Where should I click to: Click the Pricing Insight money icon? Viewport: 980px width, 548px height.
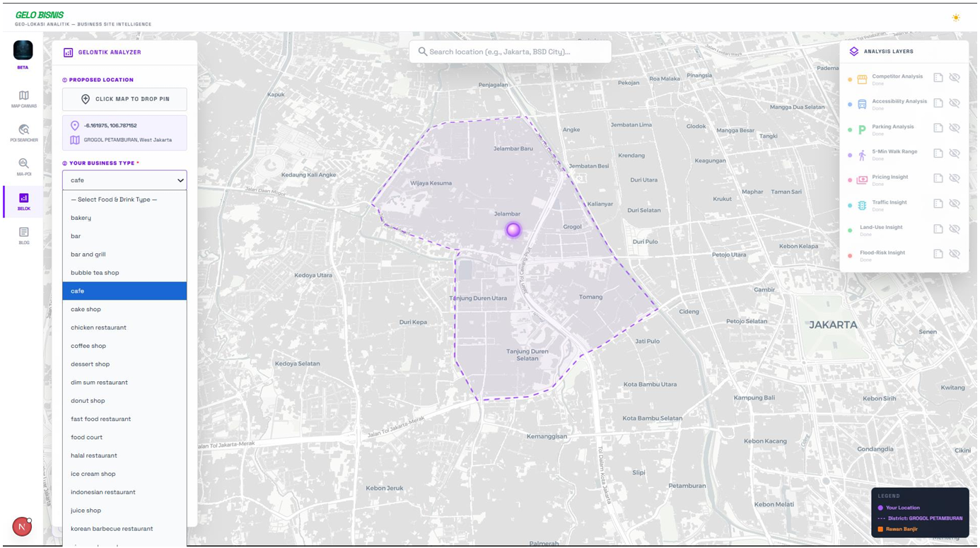tap(862, 180)
